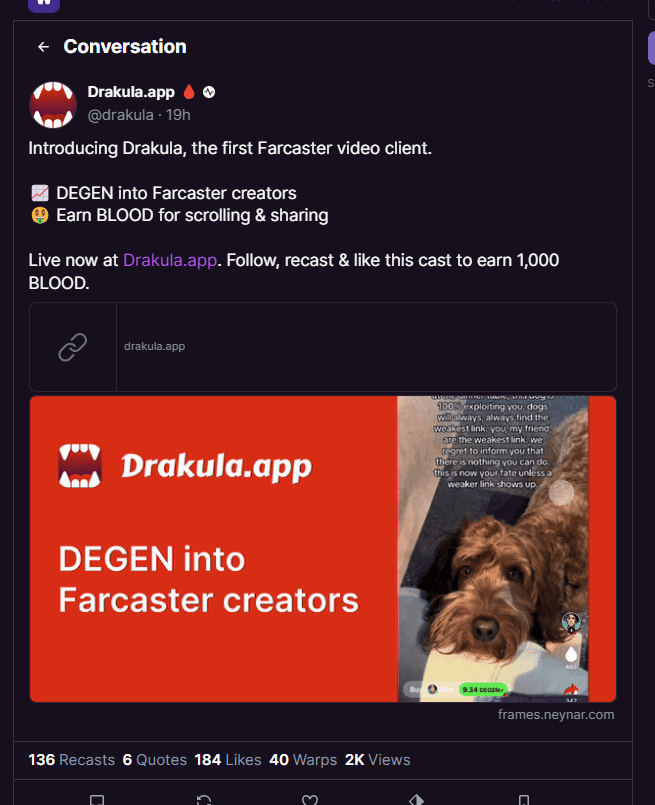Image resolution: width=655 pixels, height=805 pixels.
Task: Open the @drakula handle
Action: [x=121, y=114]
